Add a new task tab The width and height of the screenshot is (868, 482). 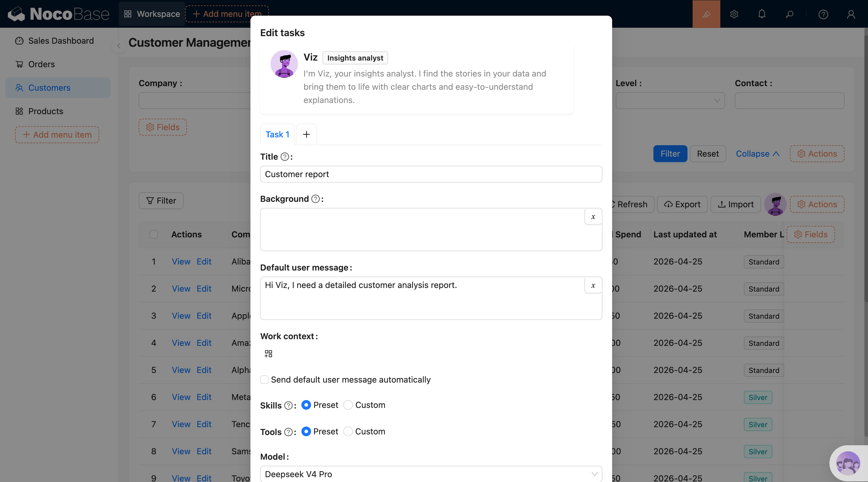[x=306, y=134]
